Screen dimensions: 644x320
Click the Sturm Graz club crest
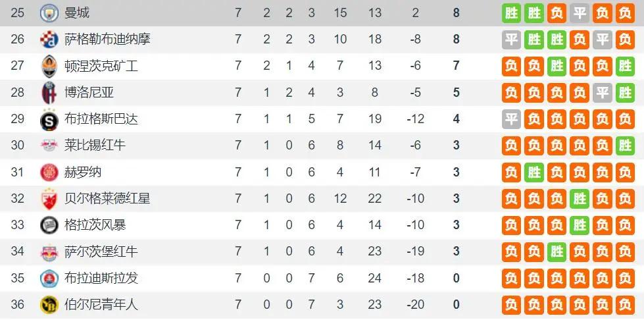(x=49, y=225)
